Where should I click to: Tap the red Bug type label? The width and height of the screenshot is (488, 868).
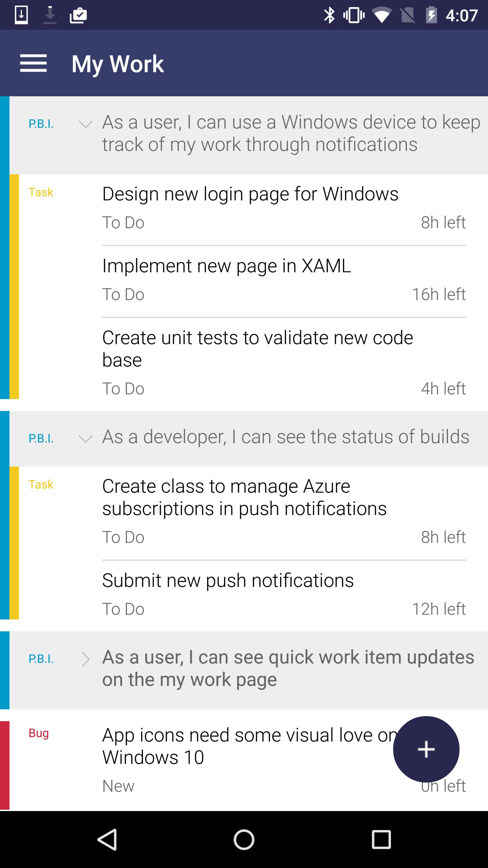click(x=39, y=733)
